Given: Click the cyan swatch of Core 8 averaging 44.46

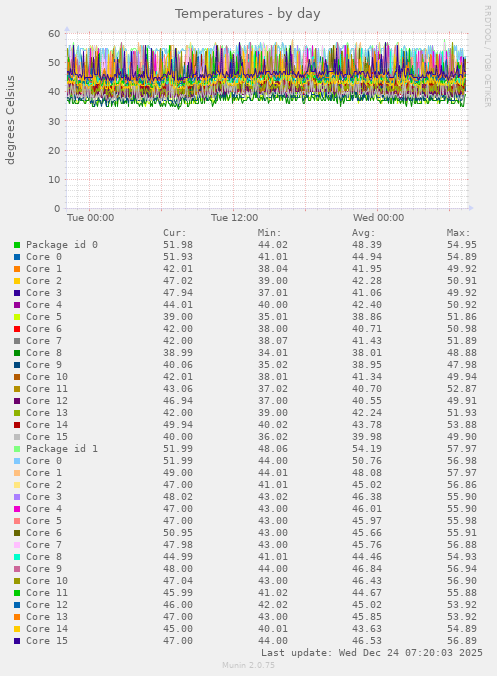Looking at the screenshot, I should (x=17, y=557).
